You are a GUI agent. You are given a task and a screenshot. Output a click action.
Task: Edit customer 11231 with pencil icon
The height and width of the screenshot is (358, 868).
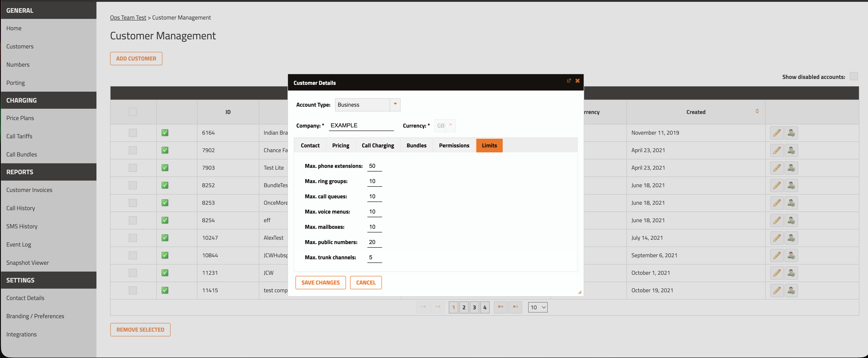(777, 273)
